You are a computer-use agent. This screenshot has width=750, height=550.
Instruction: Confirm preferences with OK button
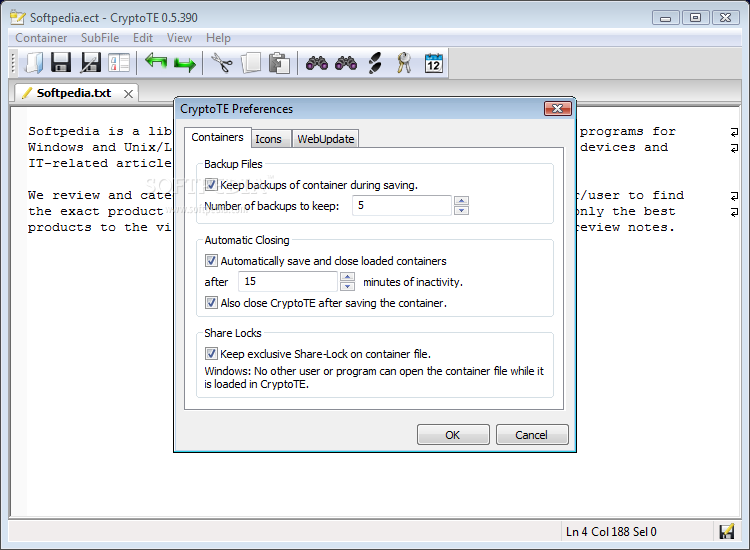[453, 435]
